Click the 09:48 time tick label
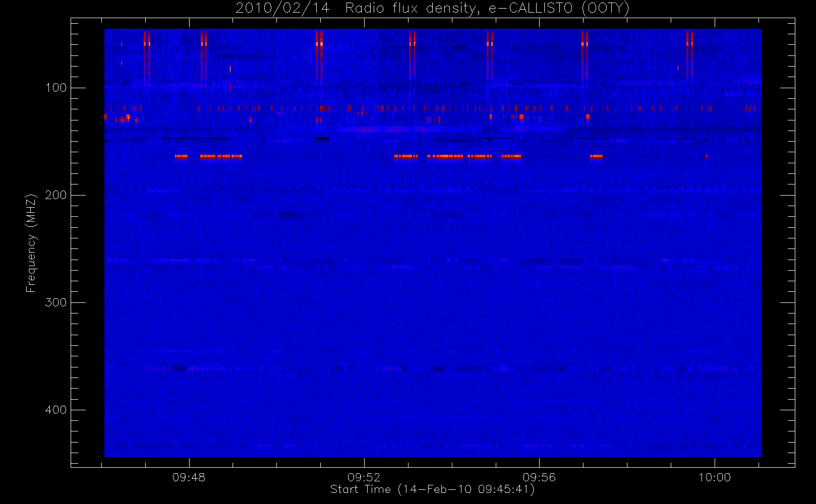This screenshot has height=504, width=816. pyautogui.click(x=189, y=477)
